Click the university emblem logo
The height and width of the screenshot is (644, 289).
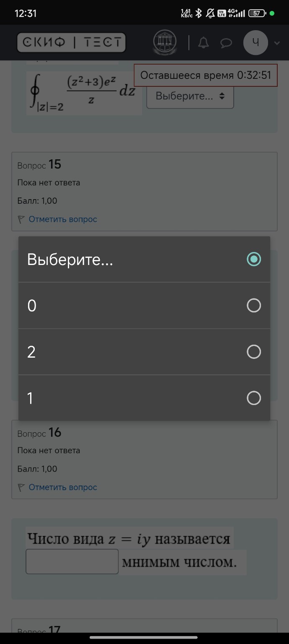(x=165, y=42)
